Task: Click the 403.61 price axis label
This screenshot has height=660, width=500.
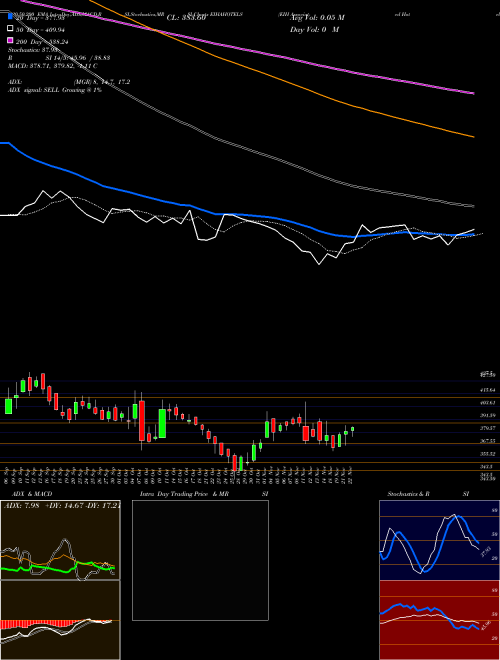Action: tap(487, 403)
